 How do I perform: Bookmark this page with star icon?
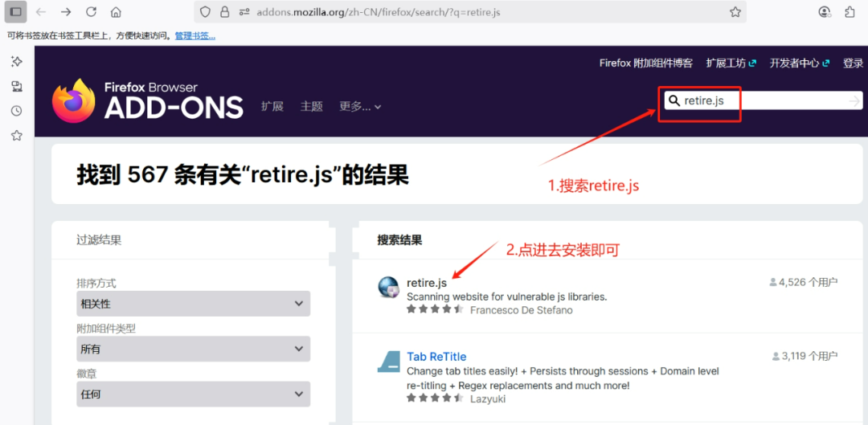735,11
